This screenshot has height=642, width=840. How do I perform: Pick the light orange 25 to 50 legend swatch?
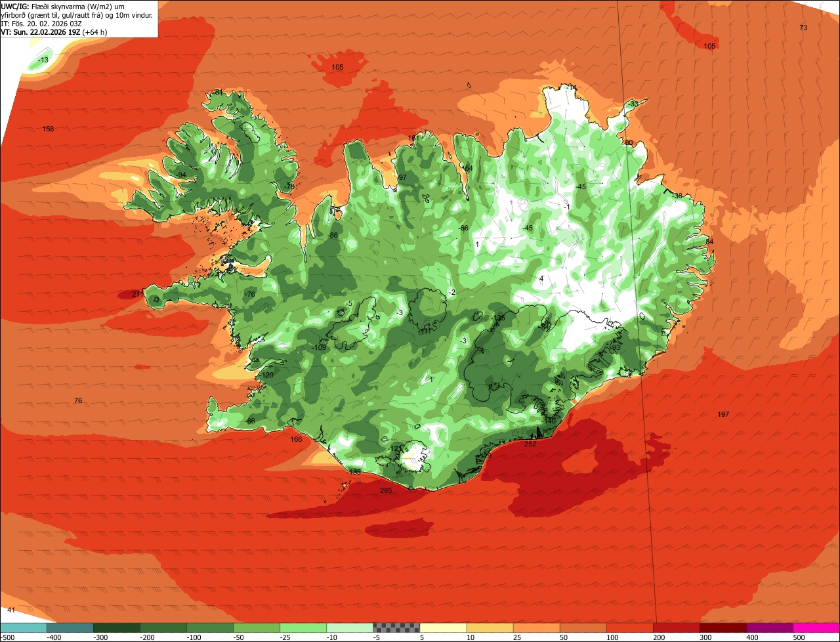coord(536,628)
